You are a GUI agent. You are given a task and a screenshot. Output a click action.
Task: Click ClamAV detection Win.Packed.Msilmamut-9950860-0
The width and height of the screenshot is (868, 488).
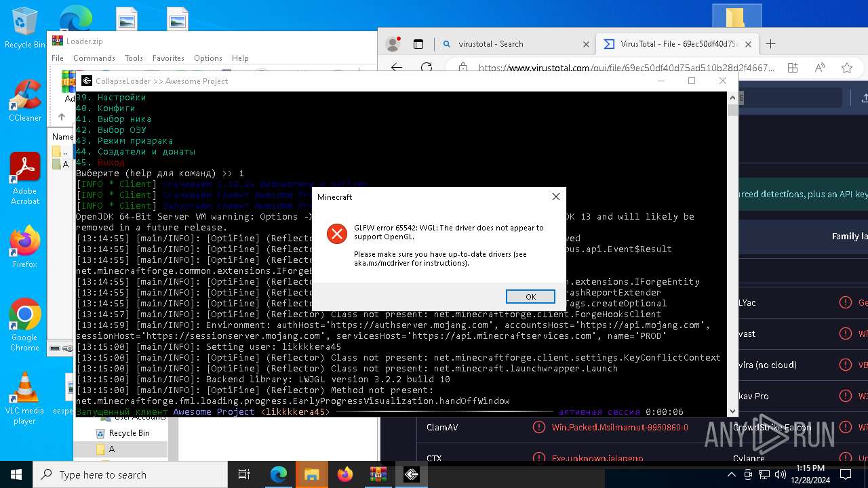tap(620, 427)
